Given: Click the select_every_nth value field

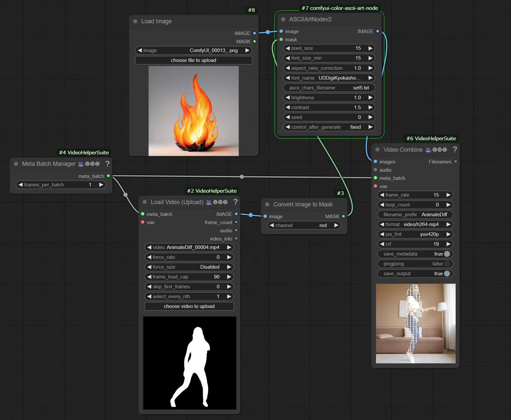Looking at the screenshot, I should [189, 296].
